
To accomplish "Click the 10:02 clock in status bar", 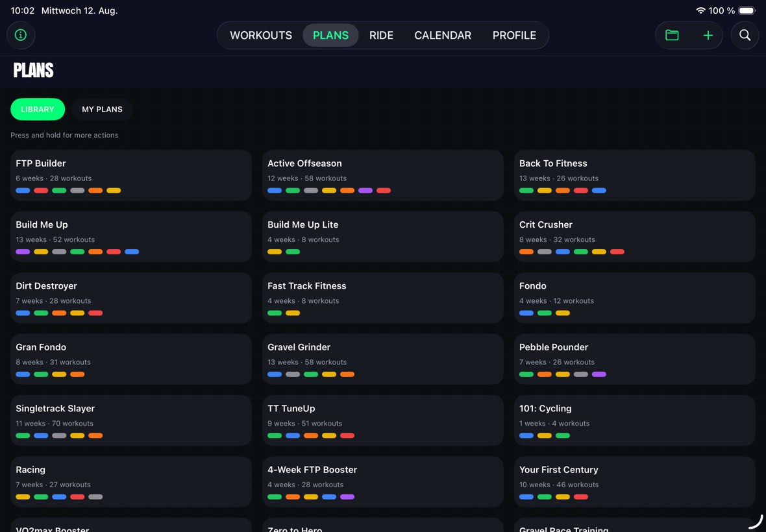I will [x=23, y=10].
